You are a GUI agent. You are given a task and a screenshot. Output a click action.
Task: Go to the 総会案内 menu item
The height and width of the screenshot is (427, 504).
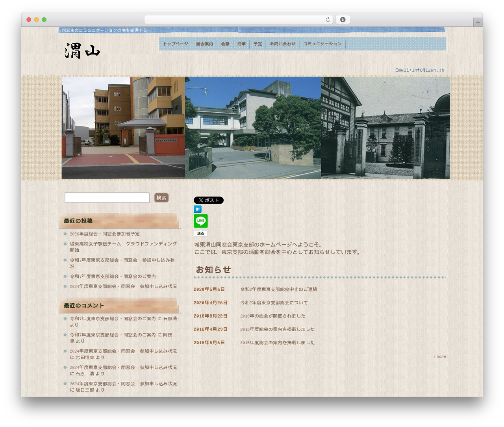(204, 44)
